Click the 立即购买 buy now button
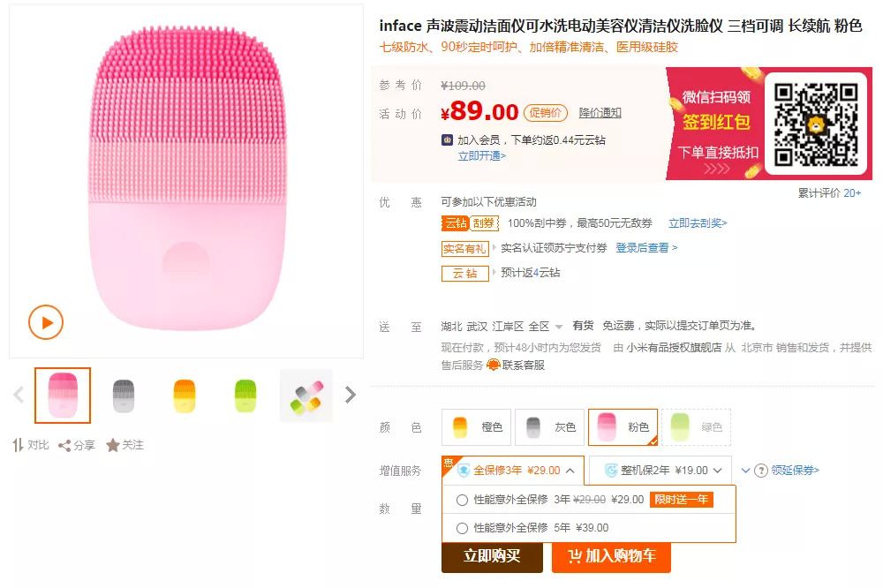The width and height of the screenshot is (883, 588). click(x=492, y=555)
